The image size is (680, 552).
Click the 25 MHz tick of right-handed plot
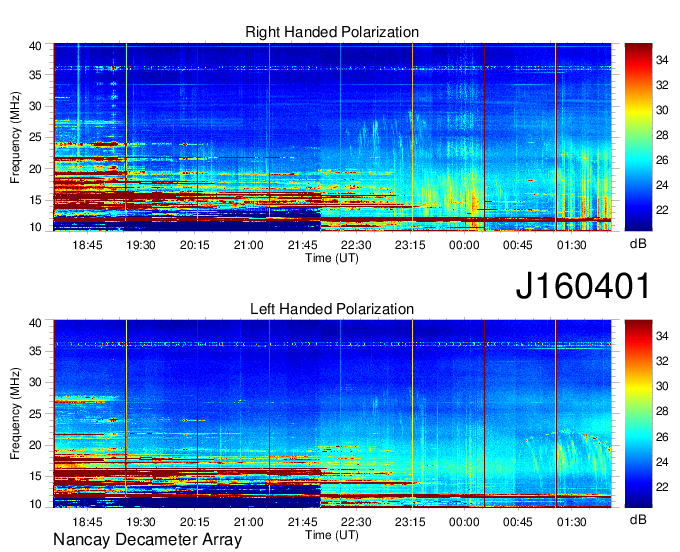click(35, 137)
